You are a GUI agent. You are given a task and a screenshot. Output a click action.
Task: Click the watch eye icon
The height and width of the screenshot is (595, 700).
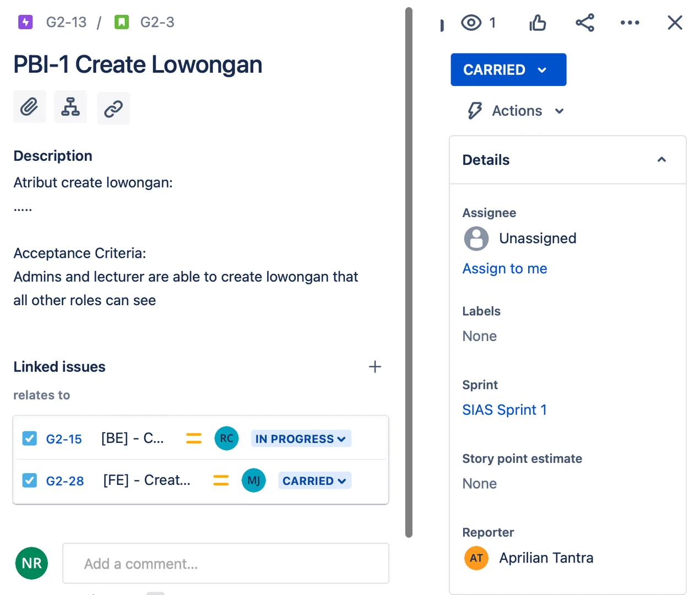471,23
